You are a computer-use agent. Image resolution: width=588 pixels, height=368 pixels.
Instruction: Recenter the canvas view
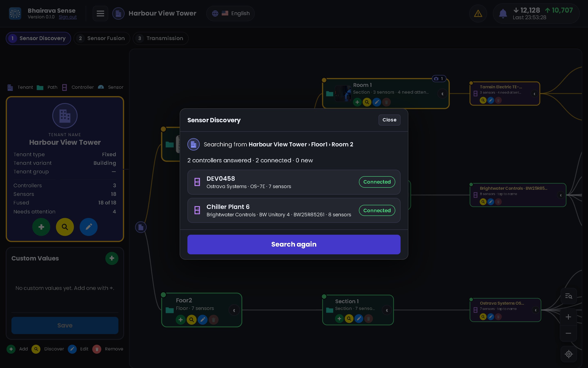click(569, 354)
